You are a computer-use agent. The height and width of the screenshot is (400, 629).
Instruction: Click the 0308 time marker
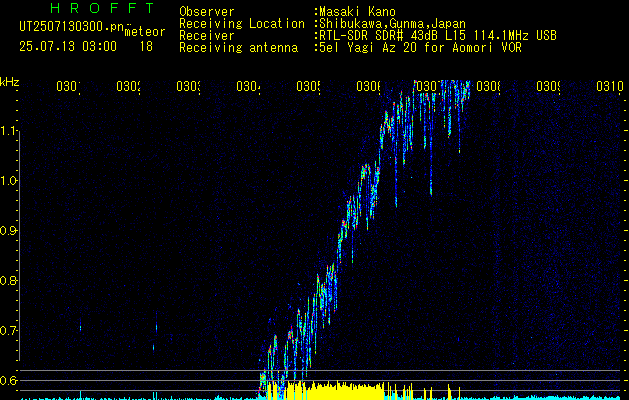pyautogui.click(x=488, y=87)
